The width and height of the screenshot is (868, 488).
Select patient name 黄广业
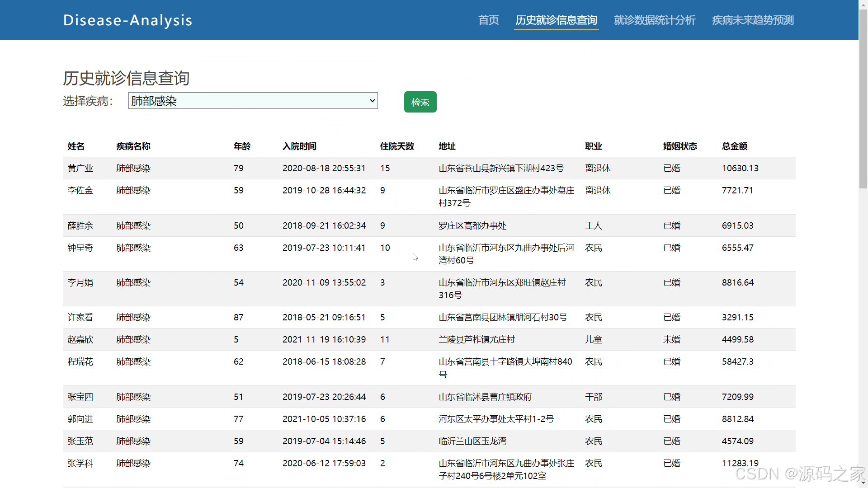pos(80,168)
